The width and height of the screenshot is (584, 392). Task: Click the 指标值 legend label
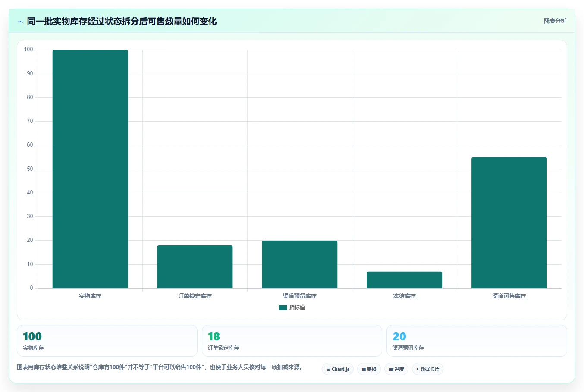point(297,307)
